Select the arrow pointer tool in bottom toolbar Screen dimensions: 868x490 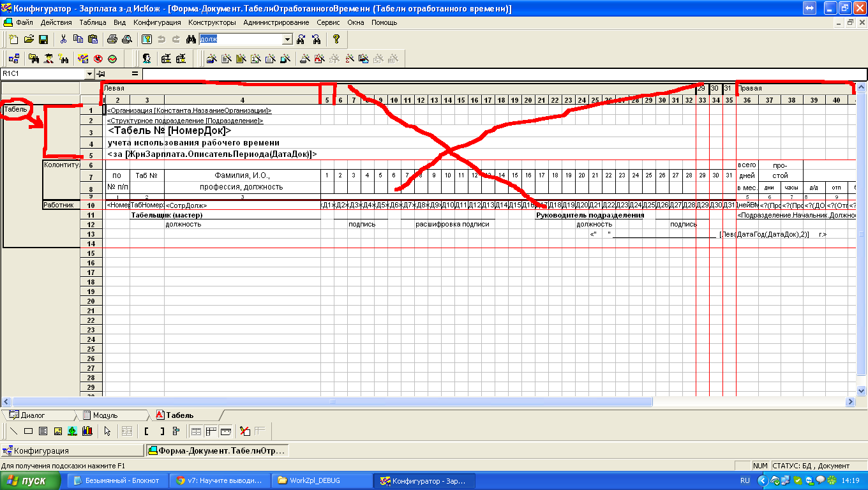pos(107,431)
